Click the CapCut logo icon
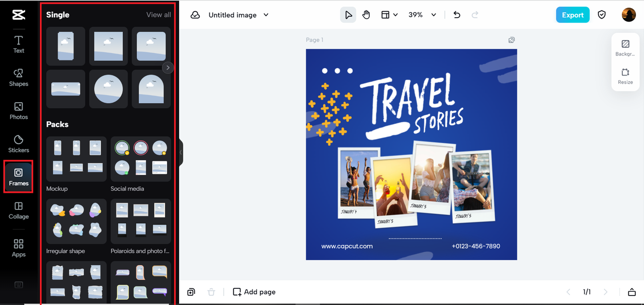Image resolution: width=644 pixels, height=305 pixels. coord(19,15)
